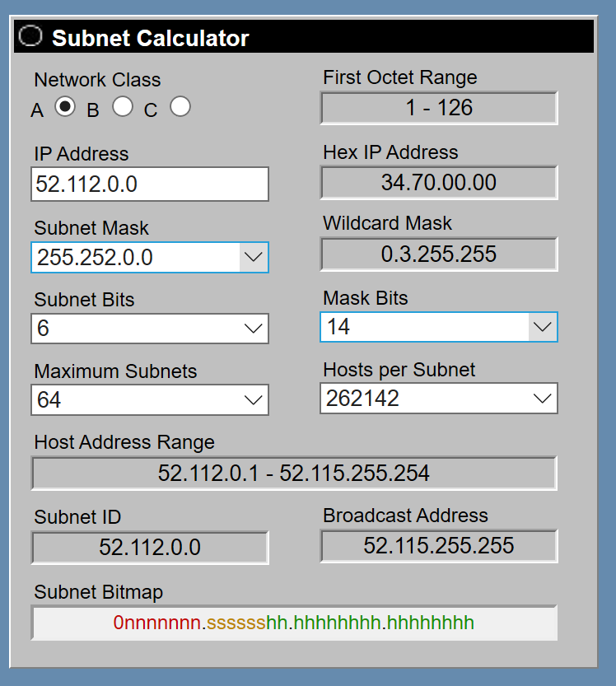Select Network Class C radio button
The width and height of the screenshot is (616, 686).
[x=180, y=106]
